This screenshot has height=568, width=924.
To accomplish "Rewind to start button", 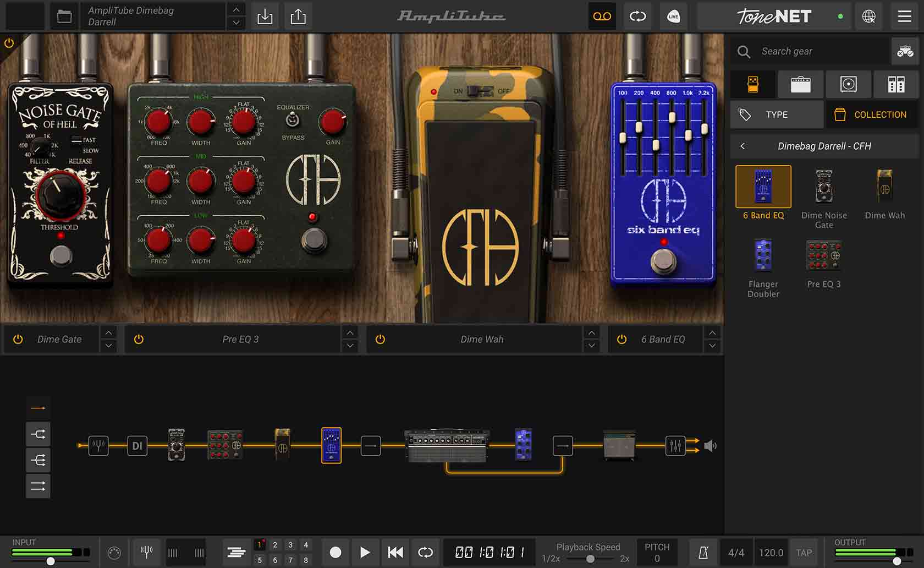I will pyautogui.click(x=395, y=552).
